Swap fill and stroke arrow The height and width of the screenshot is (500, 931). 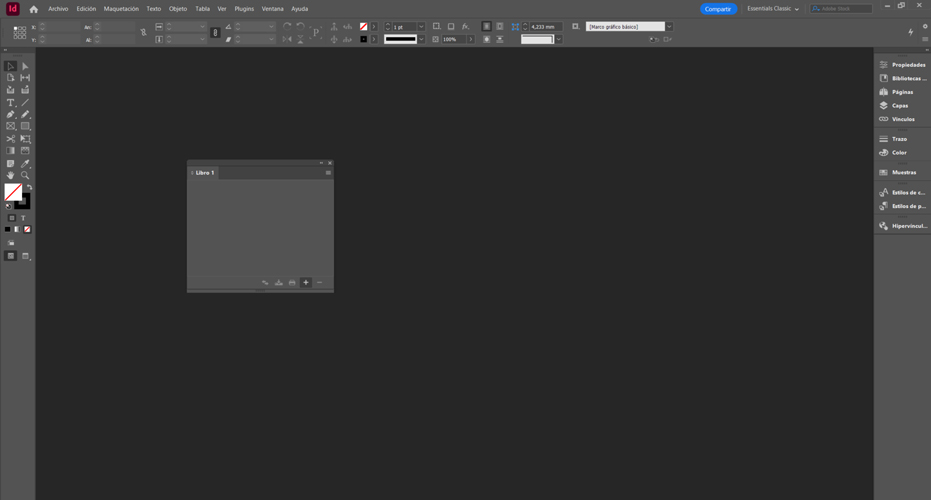(29, 188)
